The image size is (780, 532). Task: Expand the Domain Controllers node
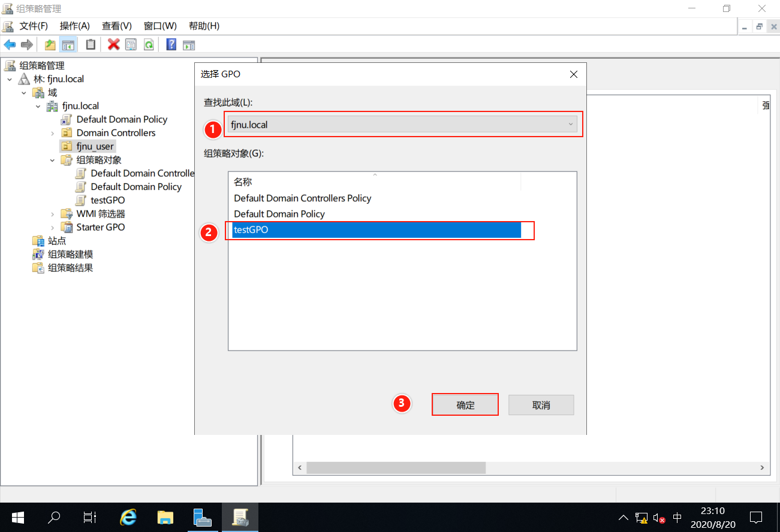pos(53,133)
